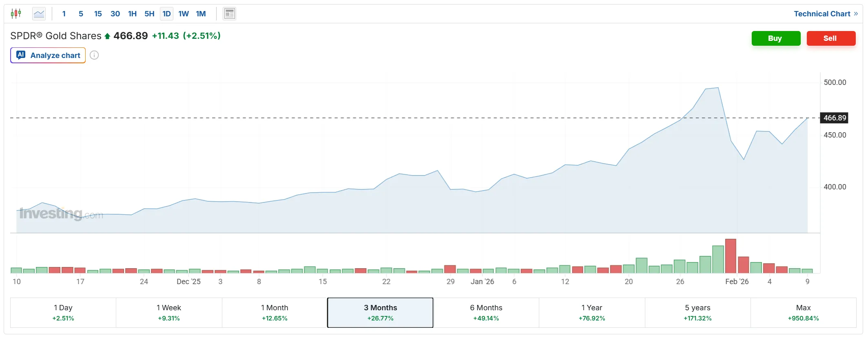This screenshot has height=338, width=868.
Task: Select the area line chart icon
Action: [39, 14]
